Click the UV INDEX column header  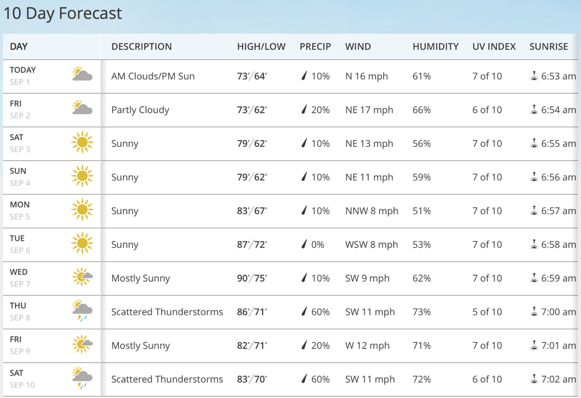[494, 47]
